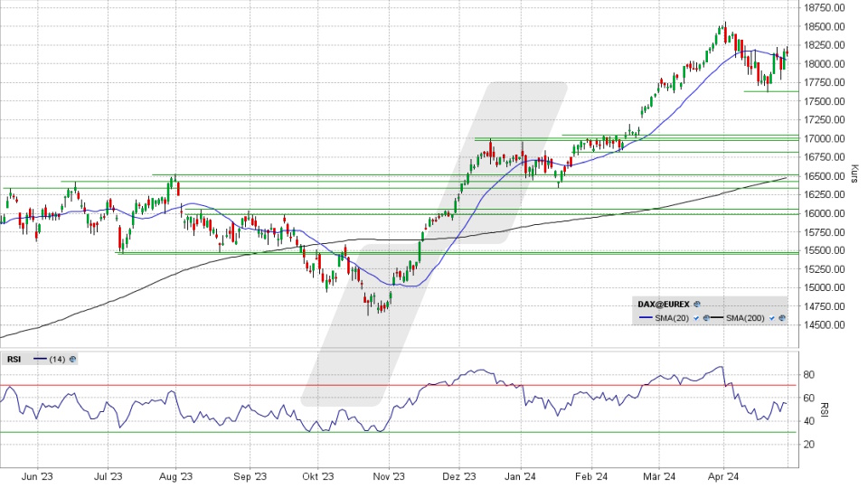This screenshot has height=488, width=868.
Task: Toggle the SMA(200) visibility checkmark
Action: [x=769, y=318]
